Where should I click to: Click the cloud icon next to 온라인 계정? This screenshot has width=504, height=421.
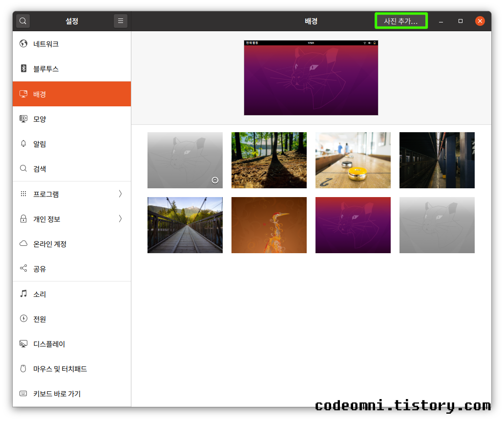pos(23,243)
